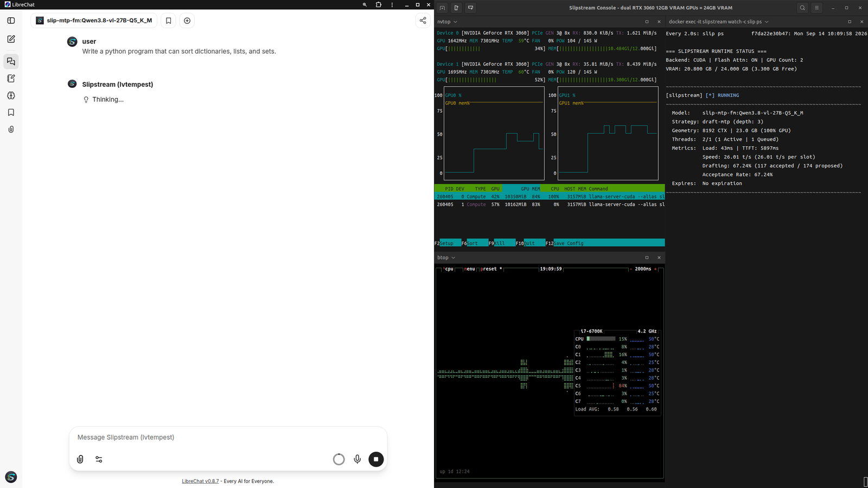This screenshot has width=868, height=488.
Task: Open the terminal search icon
Action: 802,8
